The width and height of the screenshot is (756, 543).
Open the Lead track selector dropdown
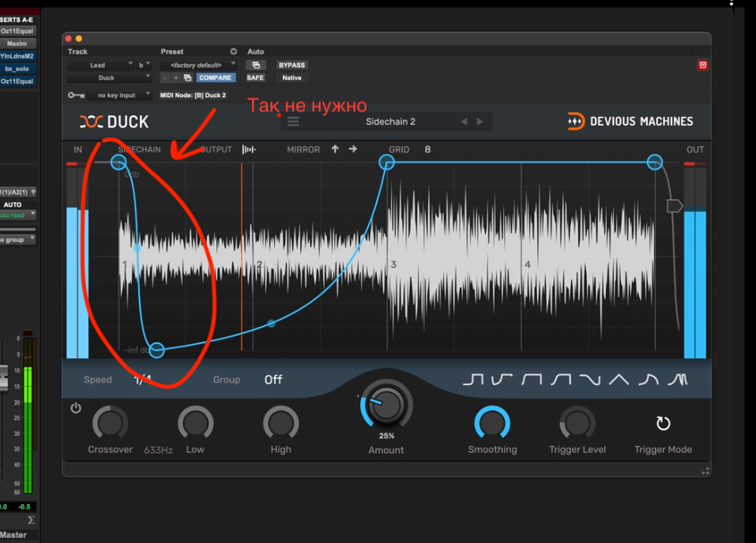pyautogui.click(x=100, y=65)
